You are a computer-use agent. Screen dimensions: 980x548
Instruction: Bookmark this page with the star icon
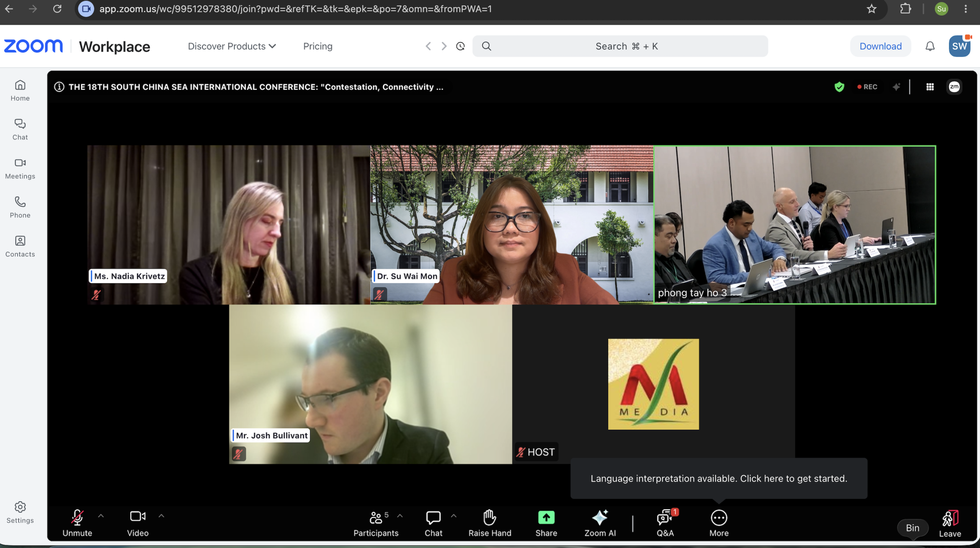[871, 9]
